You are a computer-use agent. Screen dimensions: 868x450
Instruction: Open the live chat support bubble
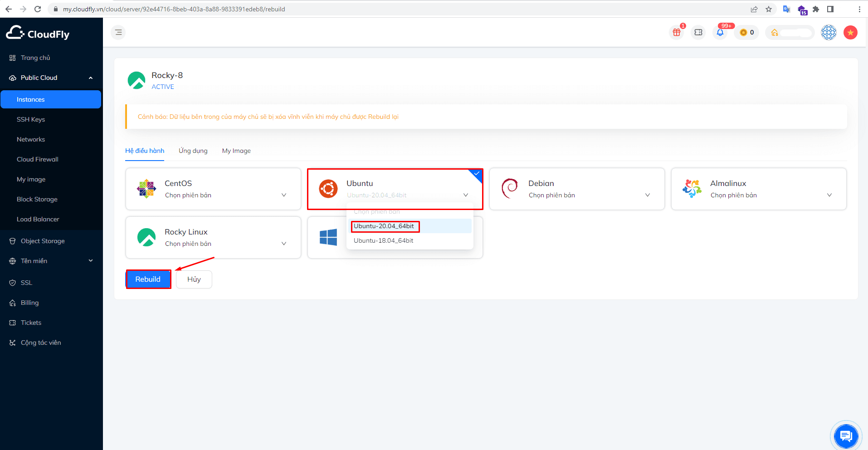point(846,436)
